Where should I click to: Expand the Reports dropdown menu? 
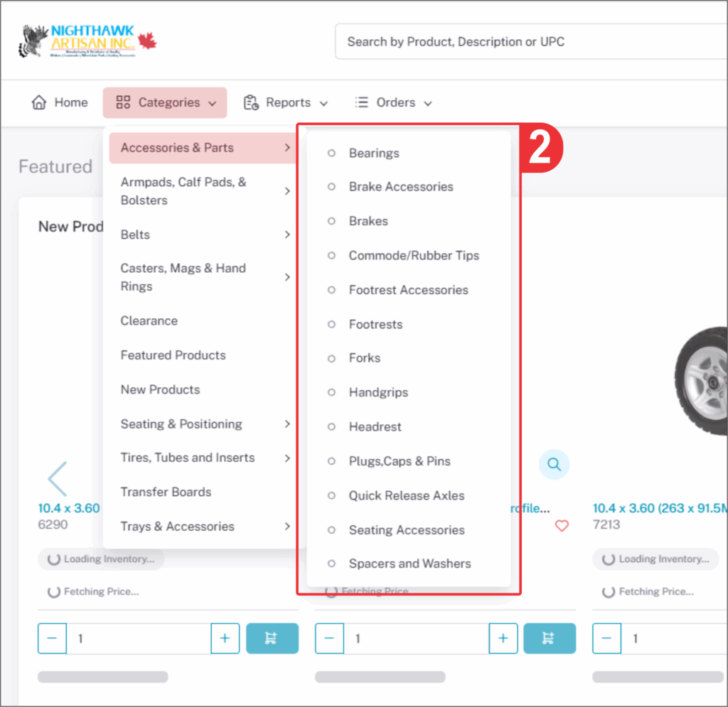click(x=286, y=102)
